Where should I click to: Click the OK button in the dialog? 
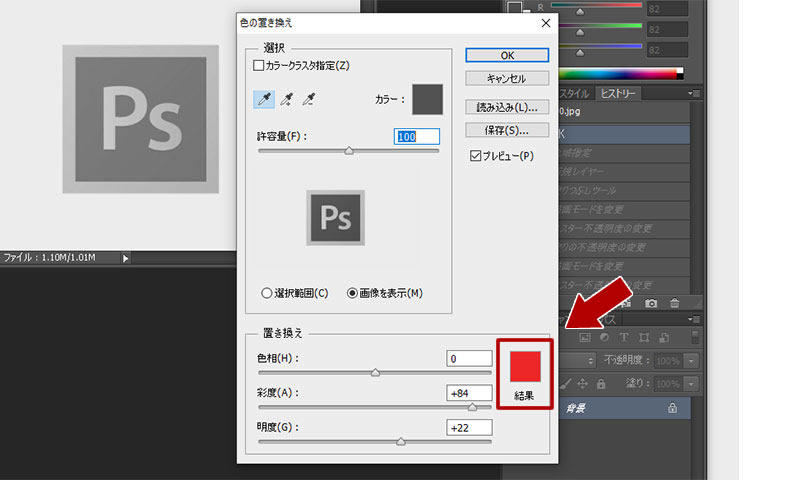point(507,55)
